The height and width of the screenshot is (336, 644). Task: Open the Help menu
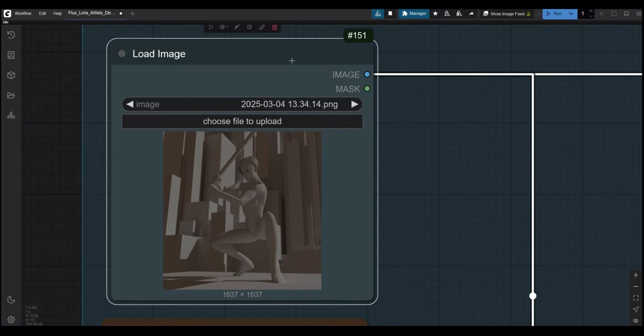pyautogui.click(x=57, y=14)
